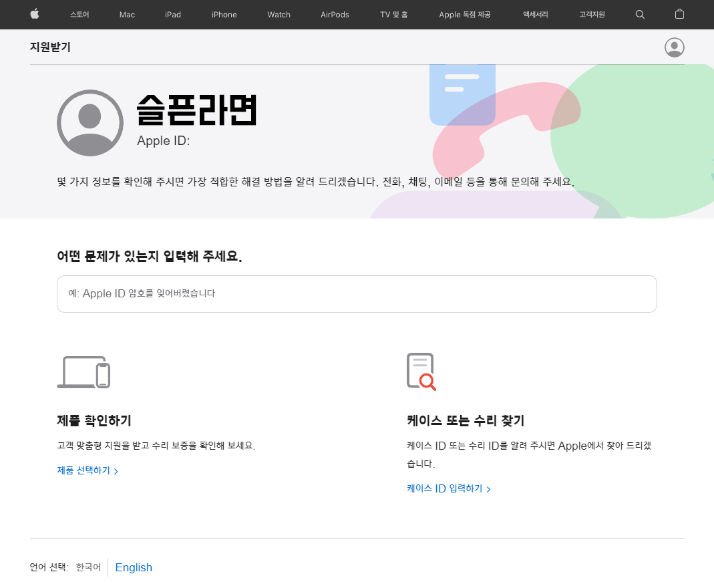Open the TV 및 홈 menu

pos(394,15)
